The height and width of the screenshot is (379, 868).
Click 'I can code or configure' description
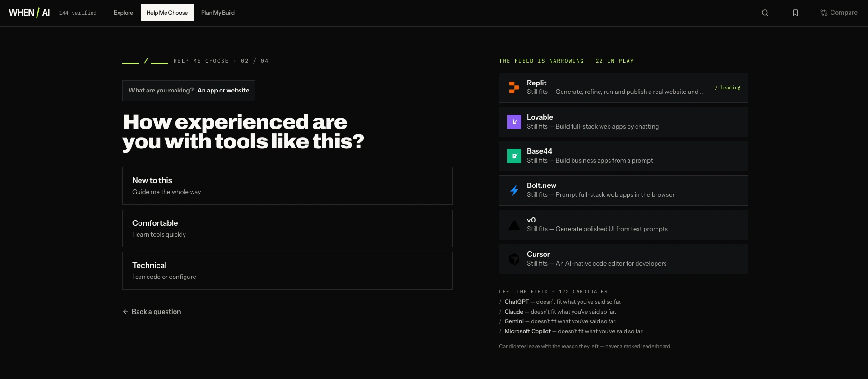[164, 277]
